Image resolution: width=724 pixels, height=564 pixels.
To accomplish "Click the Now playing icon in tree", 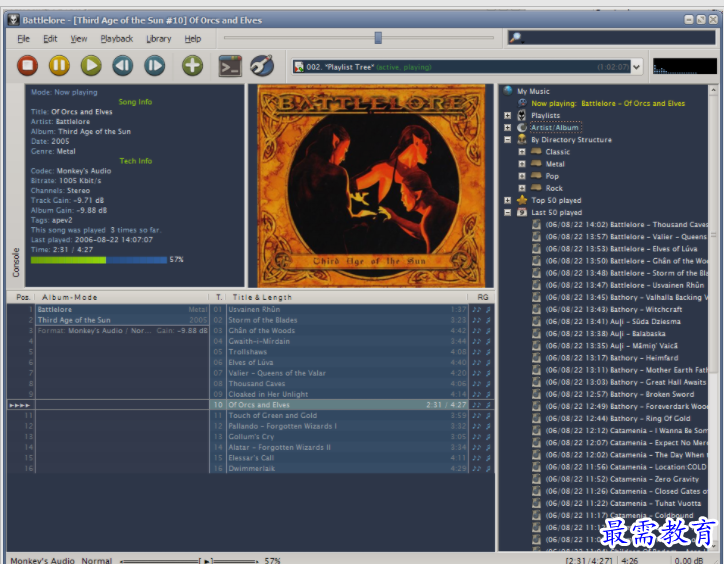I will tap(522, 103).
